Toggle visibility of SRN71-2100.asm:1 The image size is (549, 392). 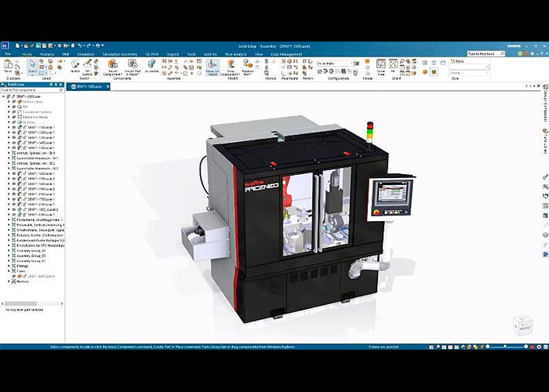point(14,194)
